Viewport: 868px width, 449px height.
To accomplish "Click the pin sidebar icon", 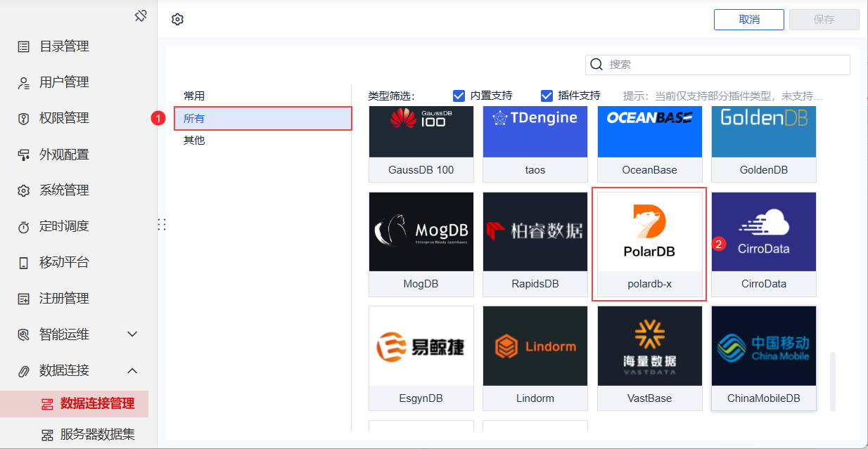I will [141, 15].
